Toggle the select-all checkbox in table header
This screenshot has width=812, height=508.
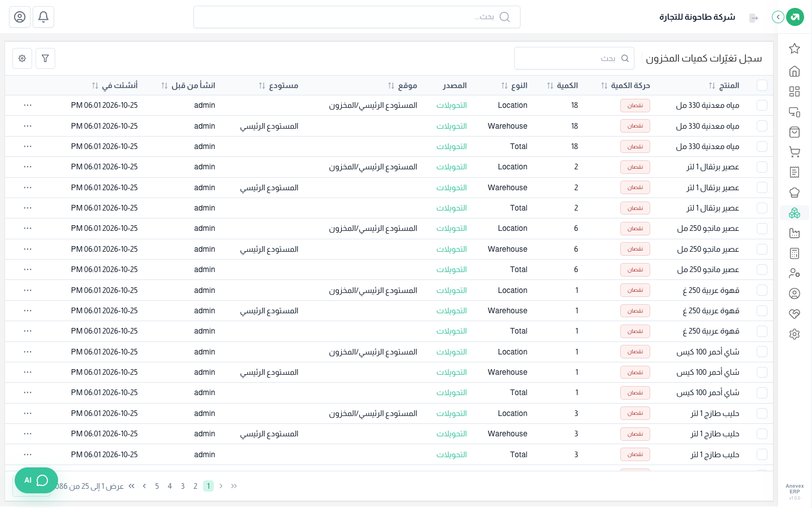click(762, 85)
